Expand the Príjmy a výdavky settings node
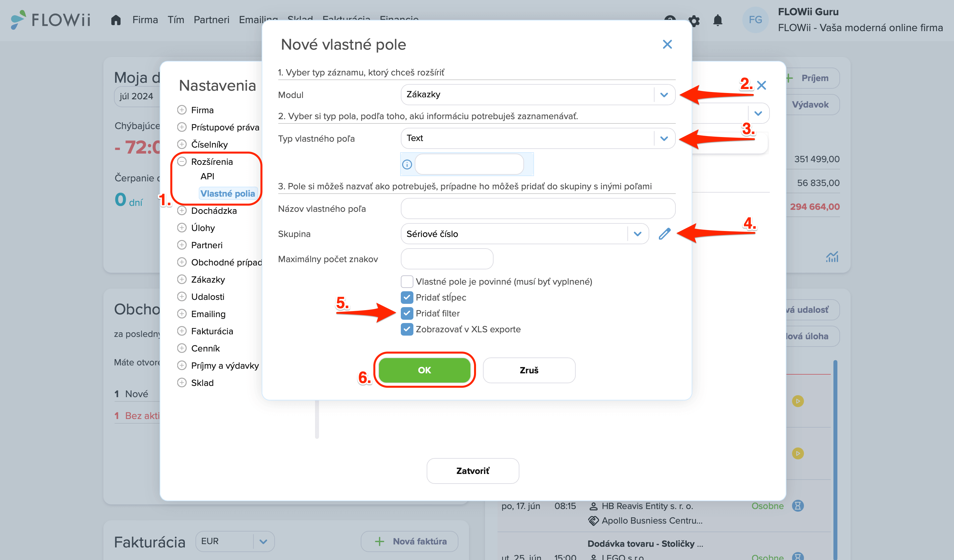The height and width of the screenshot is (560, 954). [182, 365]
